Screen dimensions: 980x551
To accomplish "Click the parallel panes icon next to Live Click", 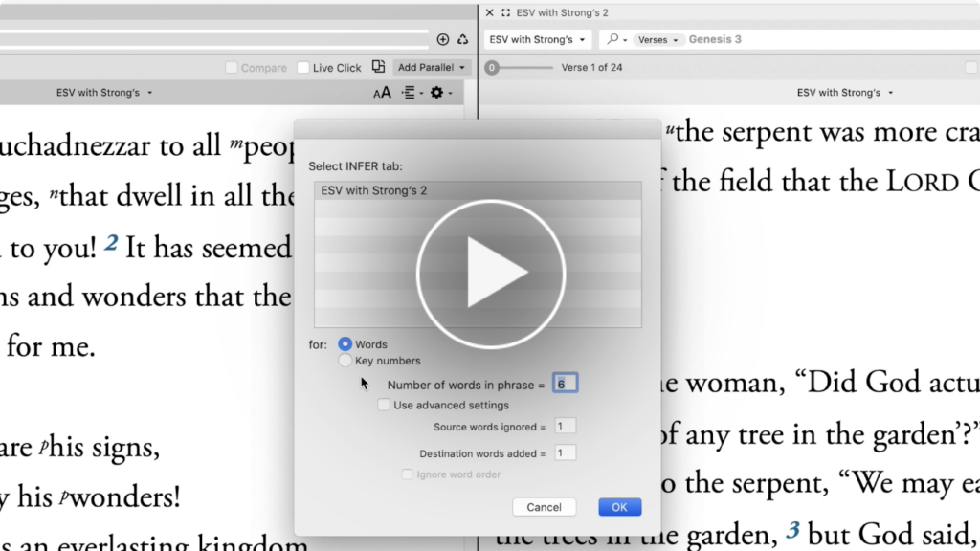I will click(378, 67).
